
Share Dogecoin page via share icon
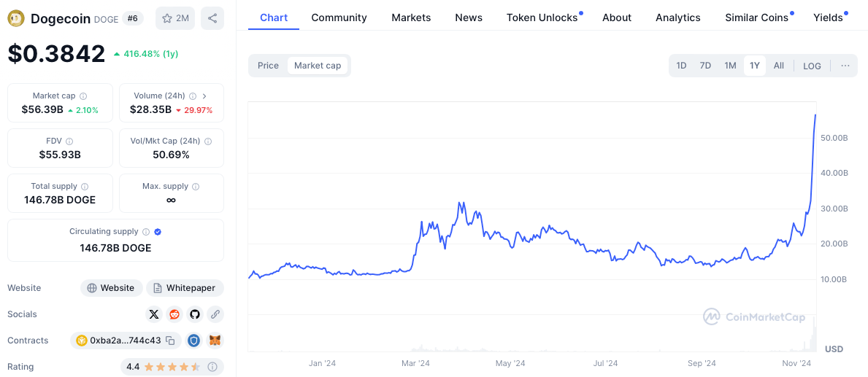tap(212, 18)
